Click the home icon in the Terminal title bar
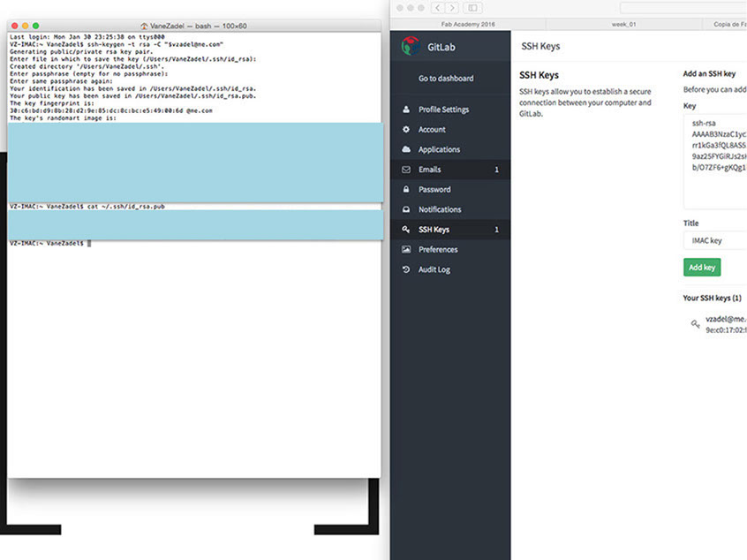Screen dimensions: 747x560 144,26
